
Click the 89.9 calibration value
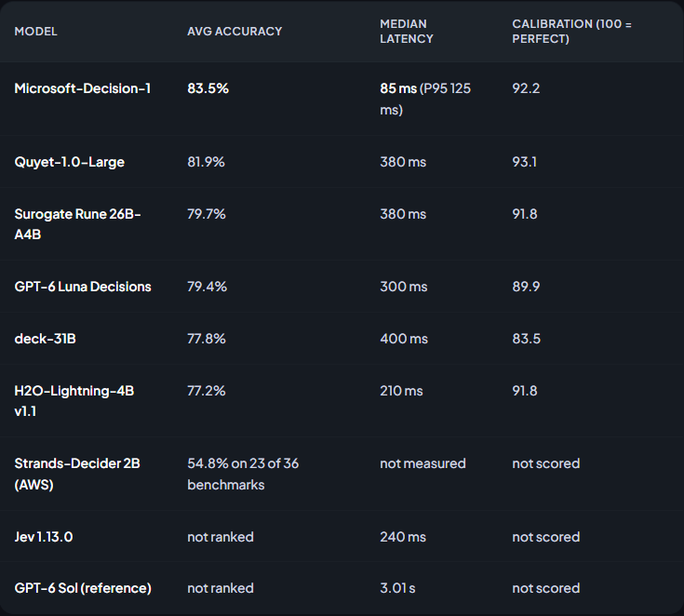(526, 287)
